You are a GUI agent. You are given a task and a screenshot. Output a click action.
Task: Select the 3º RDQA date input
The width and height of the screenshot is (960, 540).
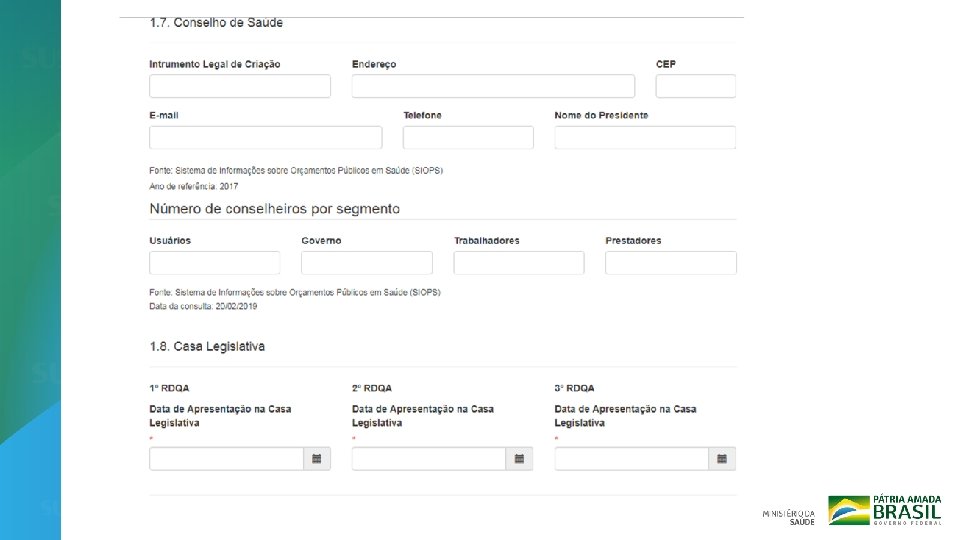632,459
